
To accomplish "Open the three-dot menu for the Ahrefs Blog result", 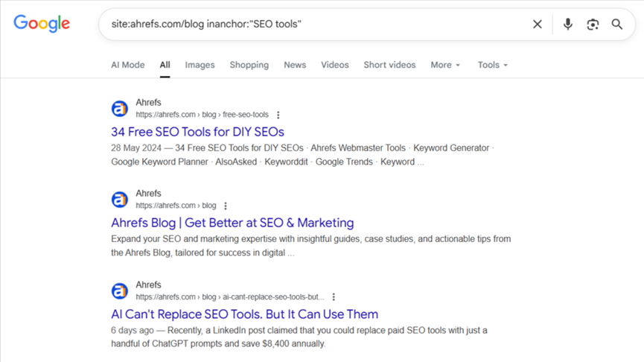I will 226,206.
